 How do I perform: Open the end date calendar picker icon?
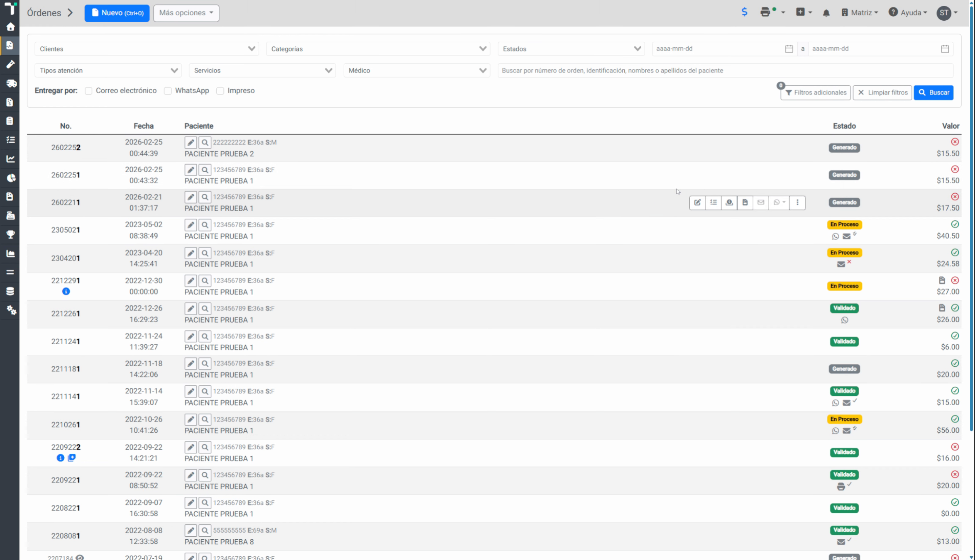click(x=945, y=49)
